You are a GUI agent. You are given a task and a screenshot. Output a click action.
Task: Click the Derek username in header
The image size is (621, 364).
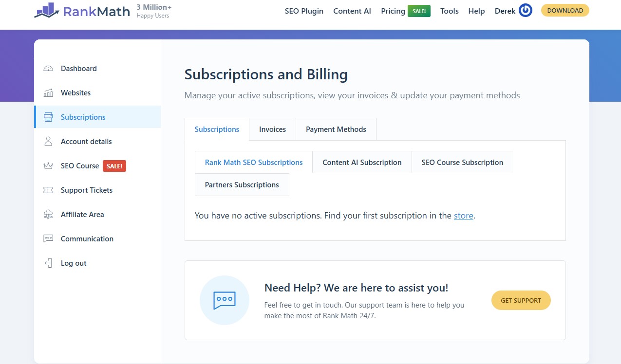click(505, 11)
